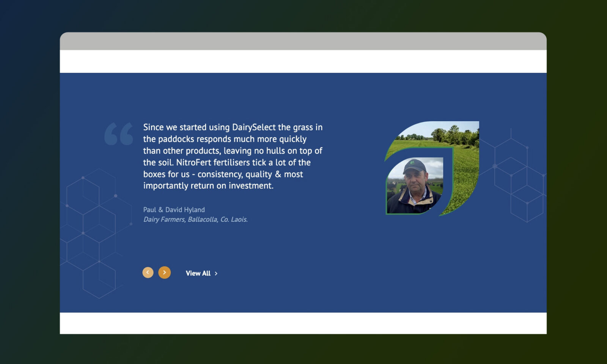This screenshot has width=607, height=364.
Task: Click the large quotation mark icon
Action: click(119, 133)
